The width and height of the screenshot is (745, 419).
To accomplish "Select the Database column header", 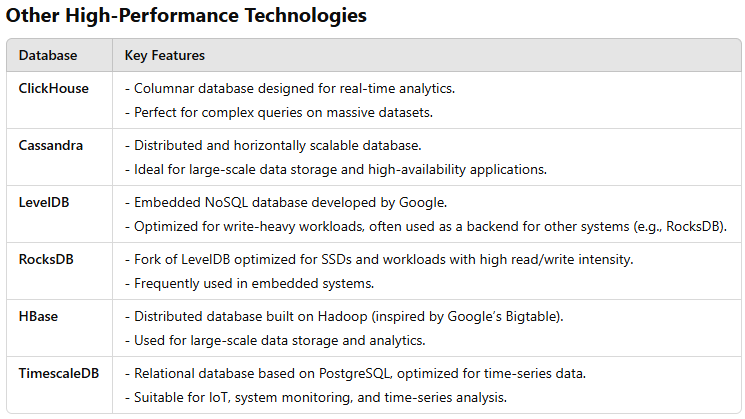I will pos(48,56).
